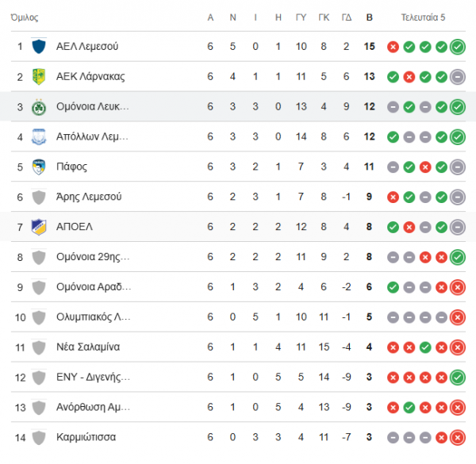
Task: Open the Ανόρθωση Αμμοχώστου team link
Action: (93, 407)
